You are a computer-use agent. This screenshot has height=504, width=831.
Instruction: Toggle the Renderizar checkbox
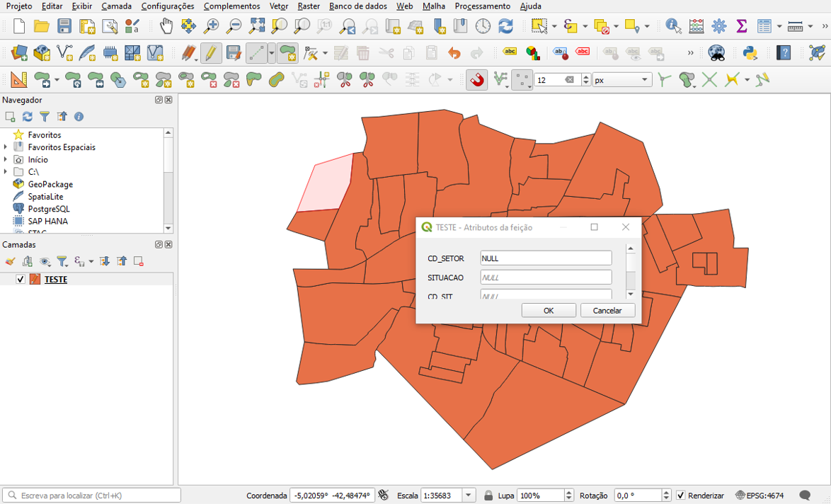(x=680, y=496)
